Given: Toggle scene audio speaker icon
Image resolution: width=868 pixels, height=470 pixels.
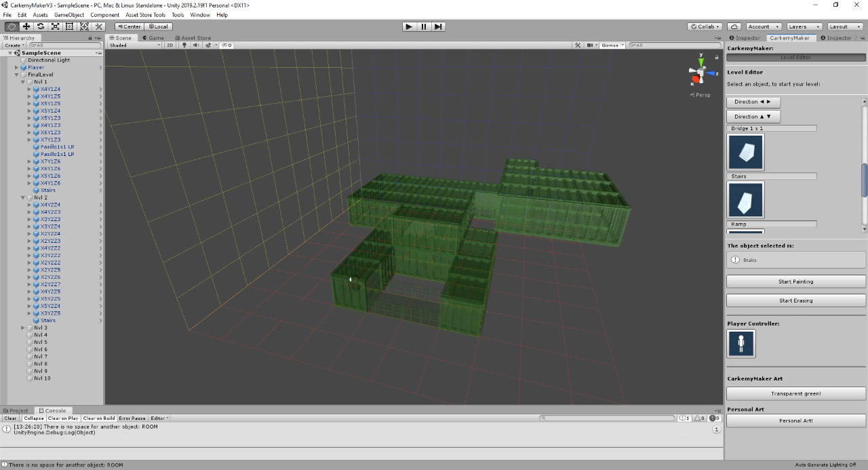Looking at the screenshot, I should pyautogui.click(x=196, y=45).
